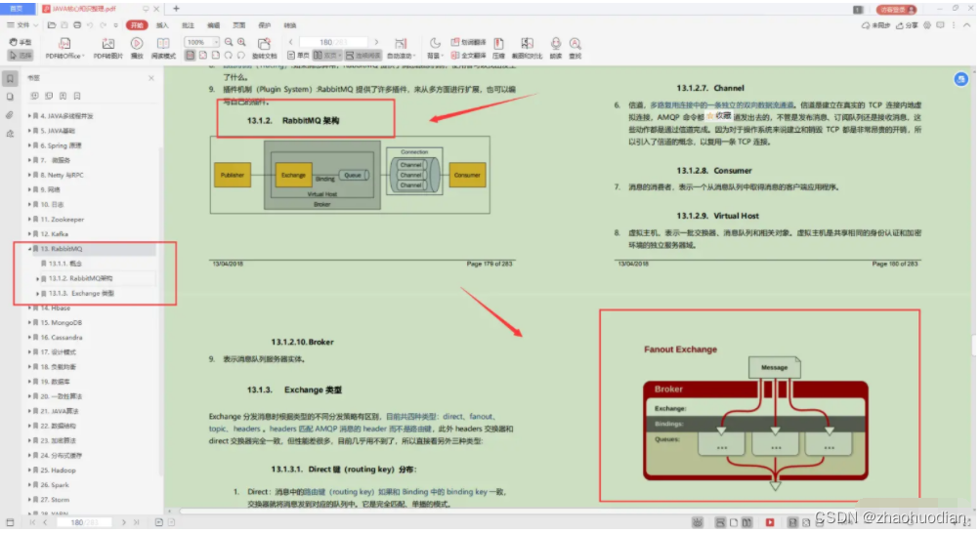Open the 15. MongoDB bookmark

(x=62, y=323)
